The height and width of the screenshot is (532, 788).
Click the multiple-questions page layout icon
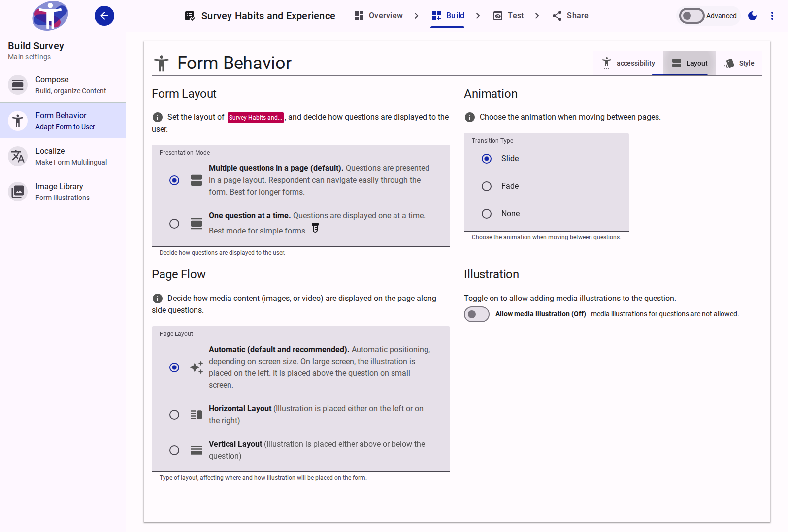(197, 180)
